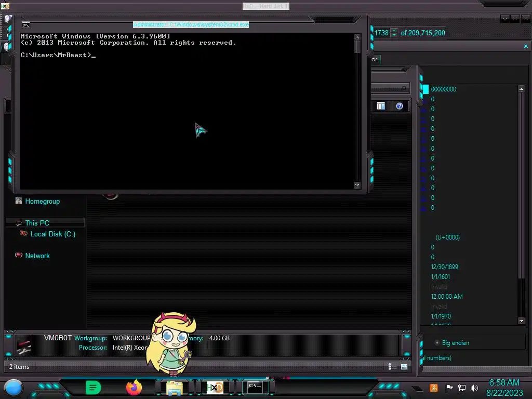532x399 pixels.
Task: Launch Firefox from the taskbar
Action: click(x=134, y=388)
